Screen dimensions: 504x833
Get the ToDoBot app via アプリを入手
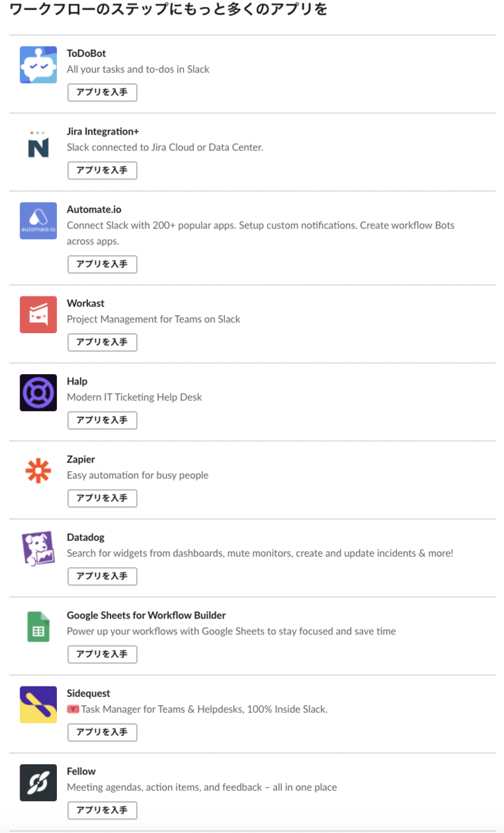pos(102,92)
